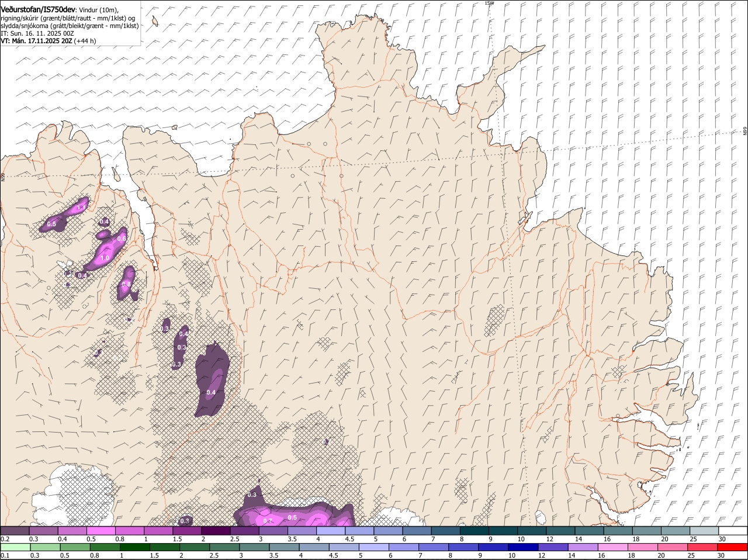Click the 1.0 precipitation value on the map
This screenshot has height=560, width=748.
click(x=105, y=258)
